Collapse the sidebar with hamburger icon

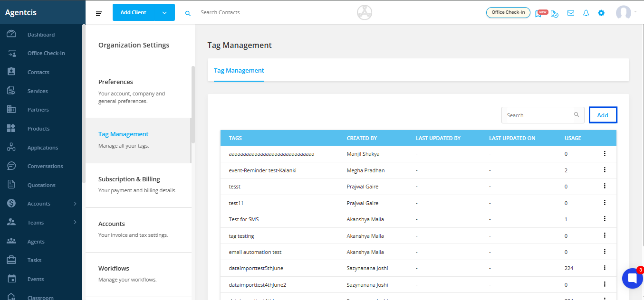click(x=99, y=13)
